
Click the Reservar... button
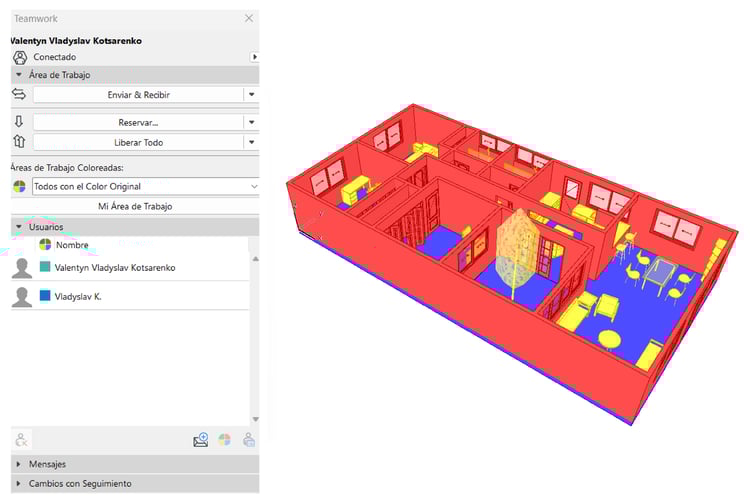(138, 122)
